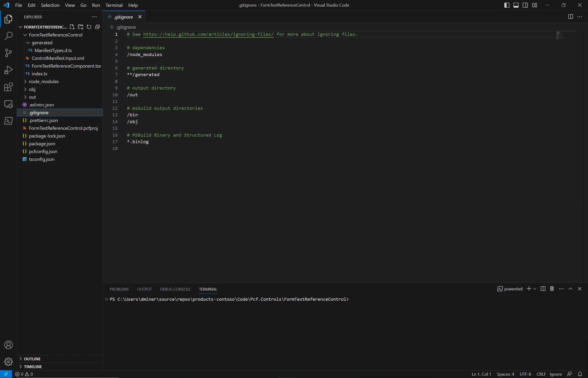Switch to the PROBLEMS tab

119,289
